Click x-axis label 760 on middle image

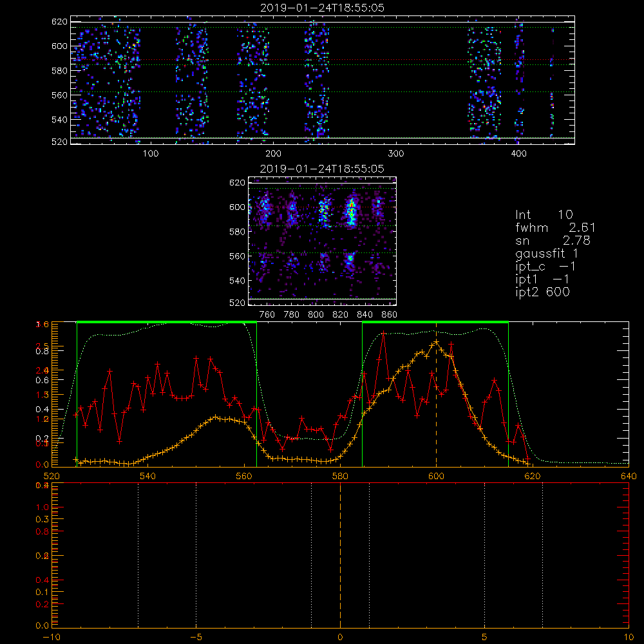(x=267, y=315)
